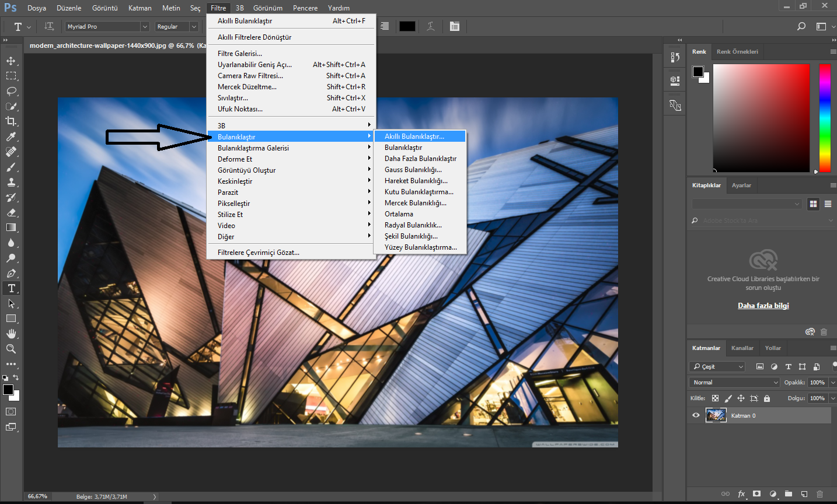The height and width of the screenshot is (504, 837).
Task: Select the Hand tool
Action: coord(11,334)
